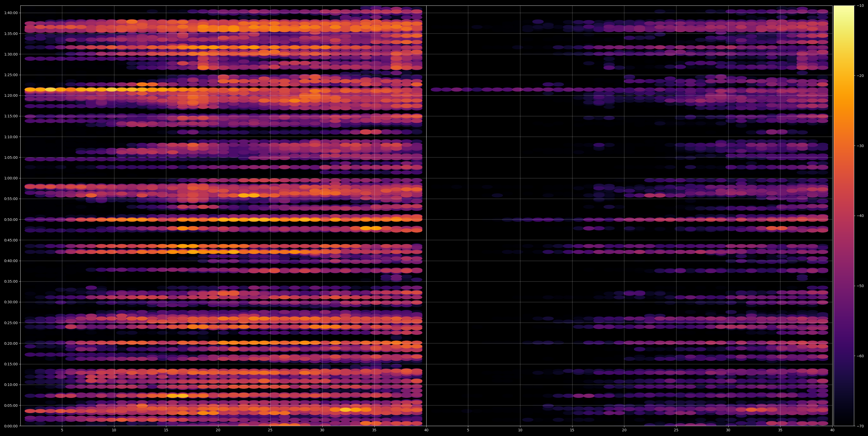
Task: Select the 0:35:00 time label
Action: point(11,281)
